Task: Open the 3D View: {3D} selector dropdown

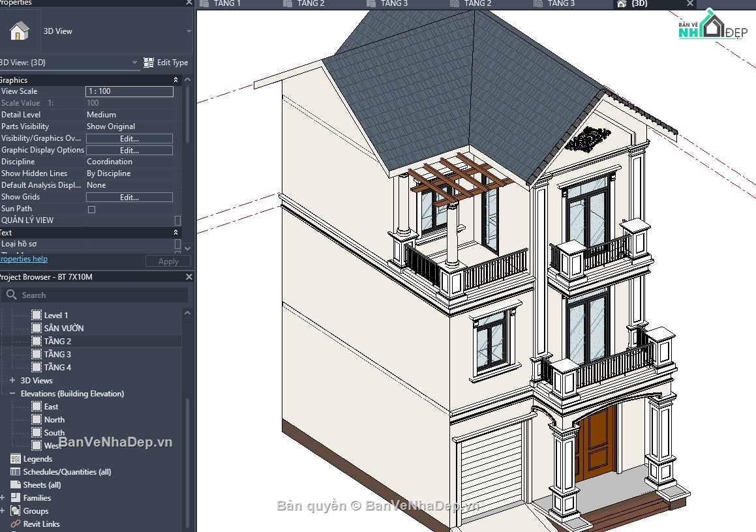Action: point(134,63)
